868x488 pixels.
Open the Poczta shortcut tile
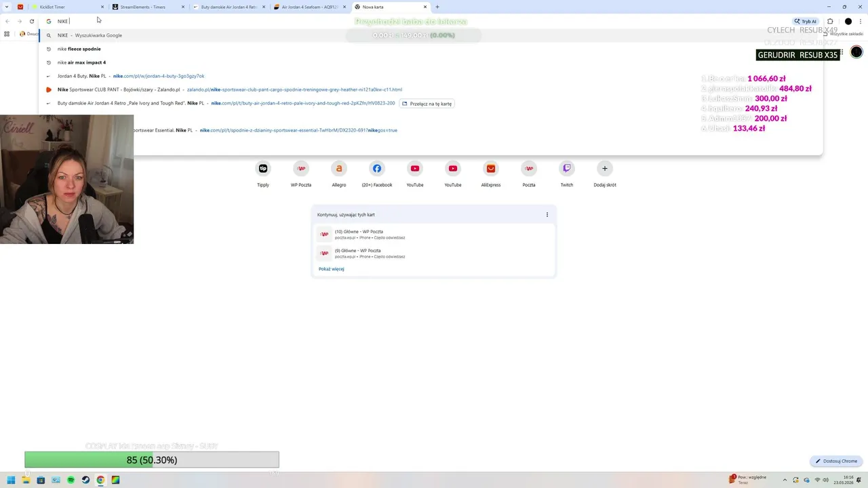[529, 174]
